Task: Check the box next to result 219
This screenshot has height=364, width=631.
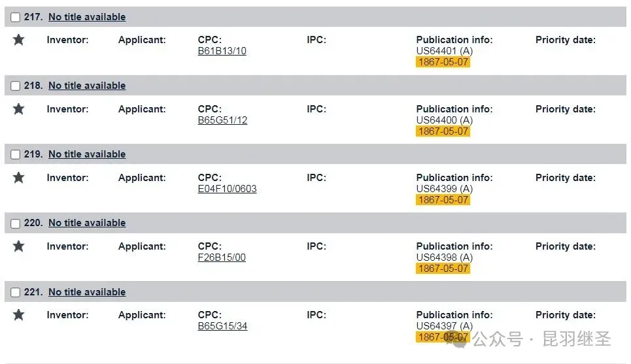Action: click(x=16, y=155)
